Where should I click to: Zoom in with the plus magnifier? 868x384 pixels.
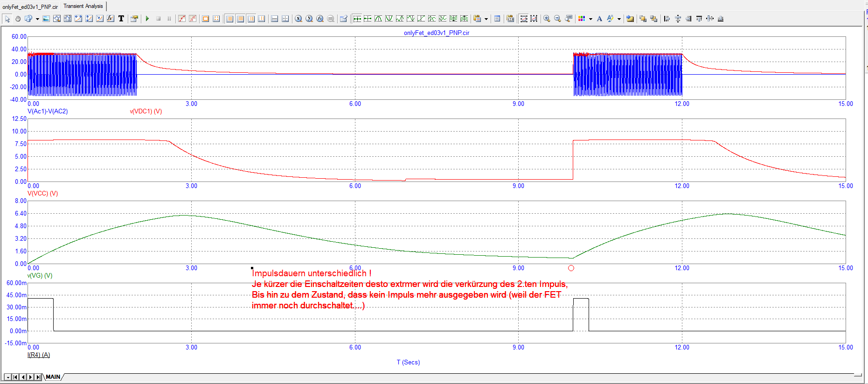547,19
